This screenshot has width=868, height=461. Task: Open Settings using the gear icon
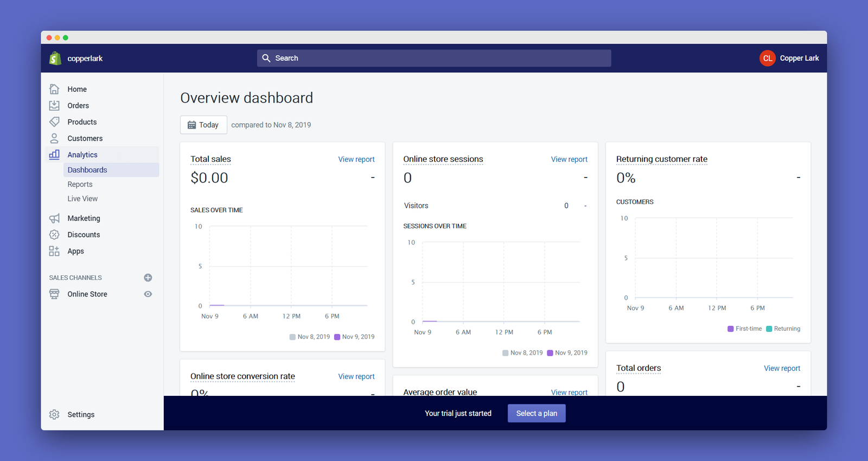(54, 414)
